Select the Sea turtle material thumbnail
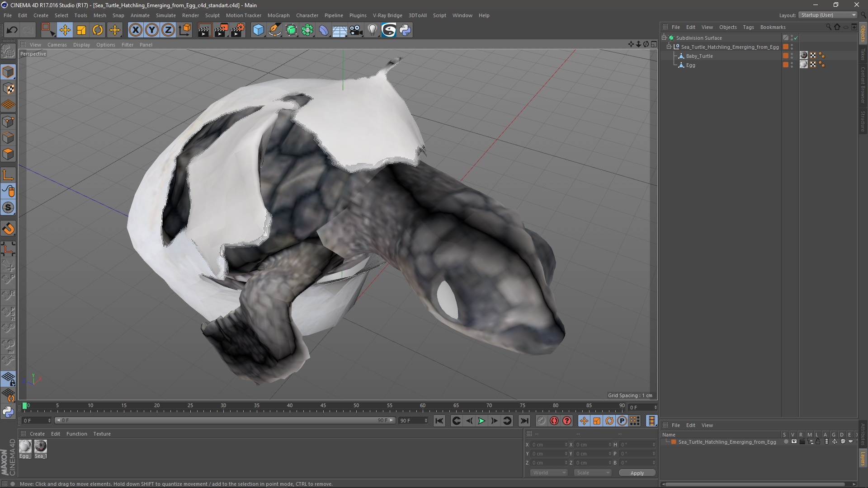Screen dimensions: 868x488 point(41,446)
